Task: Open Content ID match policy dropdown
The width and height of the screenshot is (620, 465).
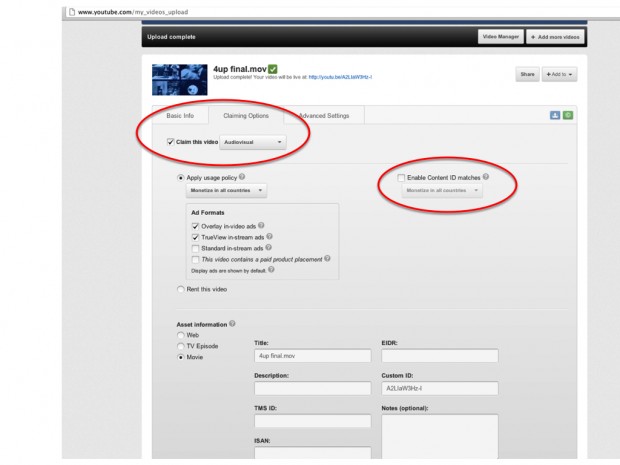Action: point(442,191)
